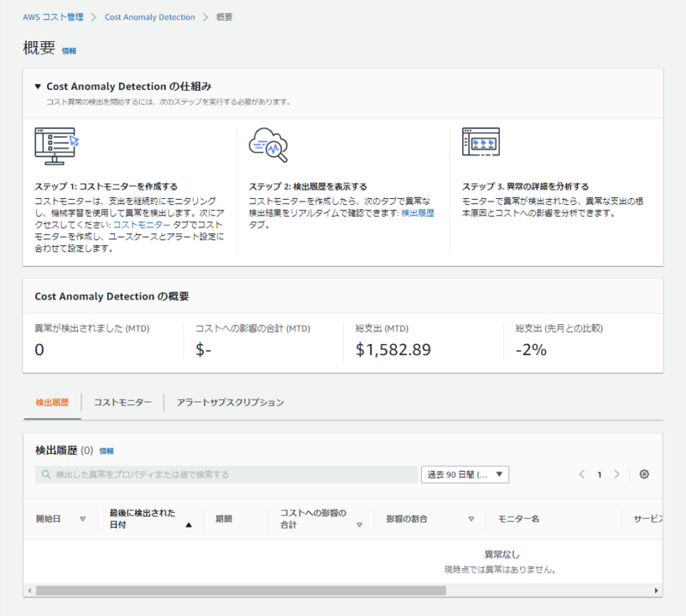This screenshot has height=616, width=686.
Task: Open table preferences gear icon
Action: pyautogui.click(x=644, y=474)
